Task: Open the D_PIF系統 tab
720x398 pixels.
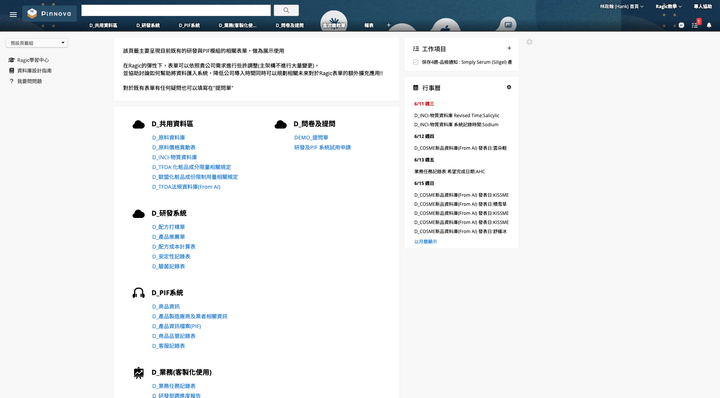Action: click(189, 25)
